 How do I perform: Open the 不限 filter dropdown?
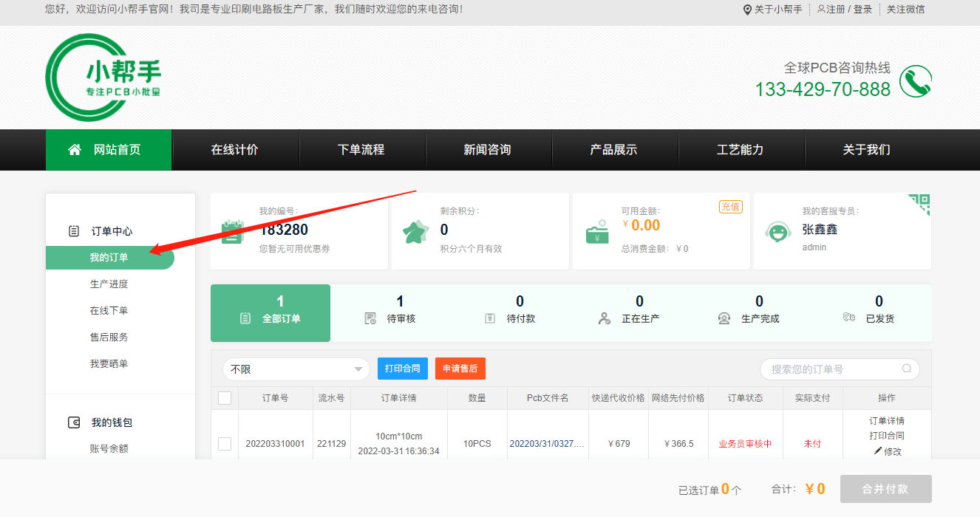click(296, 369)
